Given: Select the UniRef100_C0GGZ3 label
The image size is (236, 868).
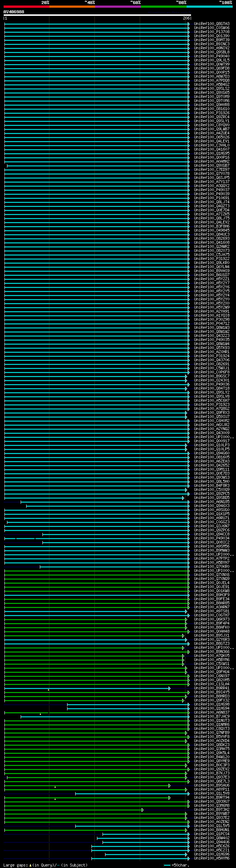Looking at the screenshot, I should pos(212,522).
